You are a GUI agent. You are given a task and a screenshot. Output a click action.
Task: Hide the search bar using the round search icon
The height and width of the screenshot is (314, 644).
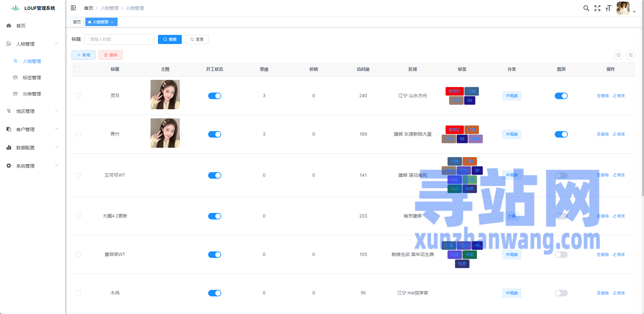tap(618, 55)
